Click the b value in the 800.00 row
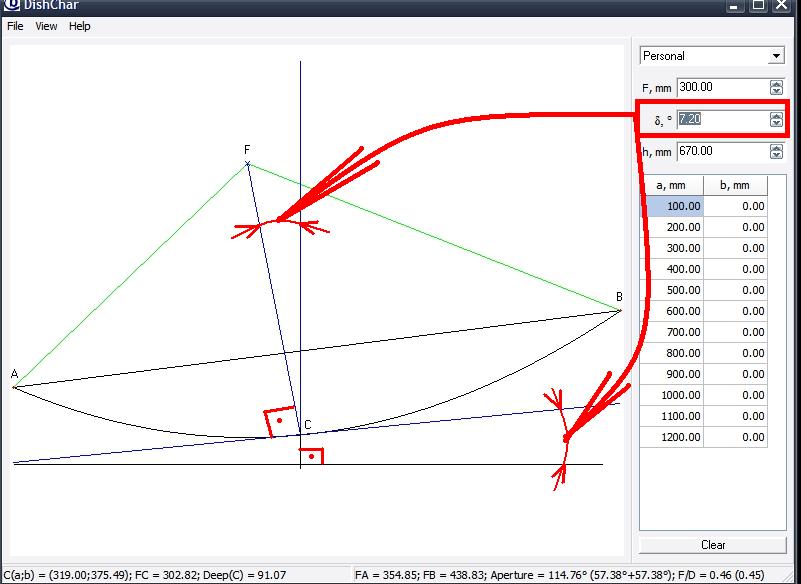The height and width of the screenshot is (584, 801). 735,353
